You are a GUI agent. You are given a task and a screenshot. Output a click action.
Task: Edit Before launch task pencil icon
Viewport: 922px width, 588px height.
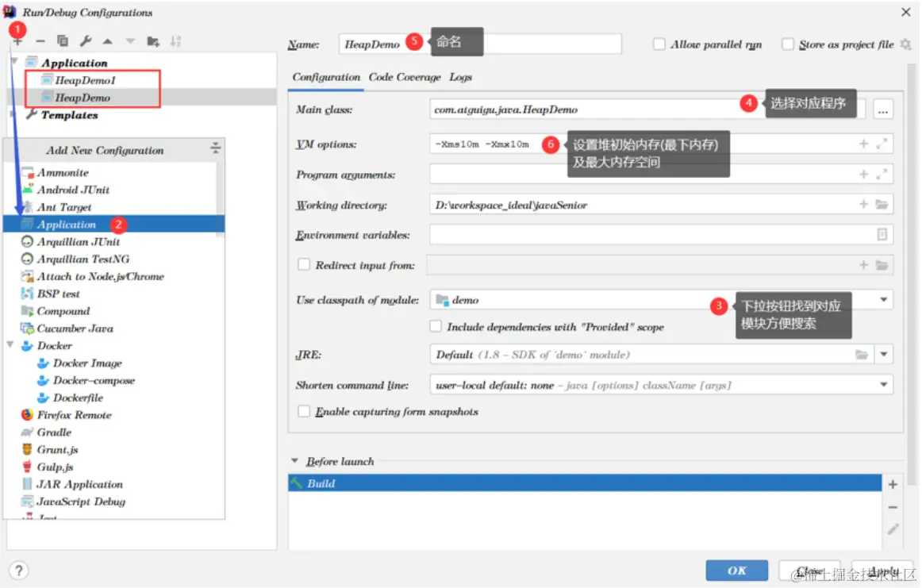893,529
